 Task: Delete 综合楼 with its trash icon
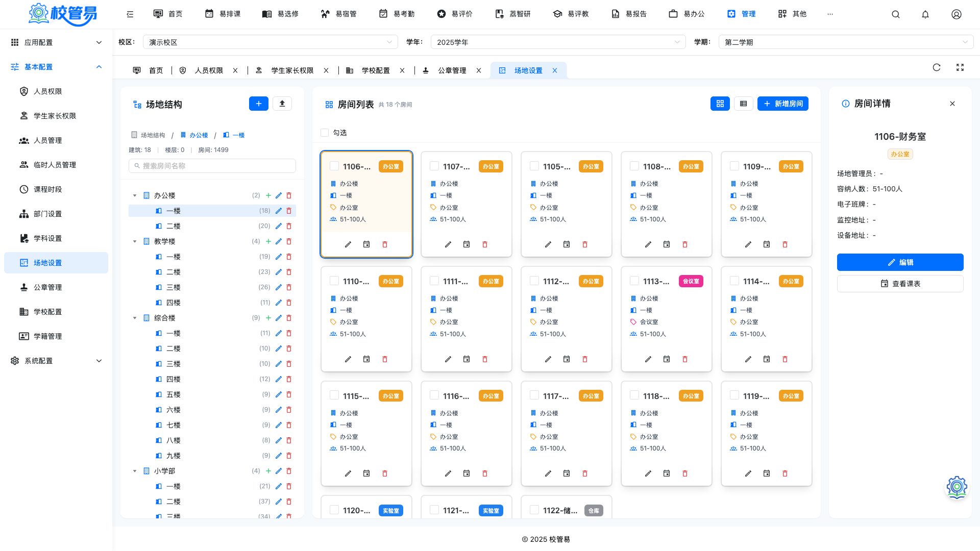click(x=289, y=318)
